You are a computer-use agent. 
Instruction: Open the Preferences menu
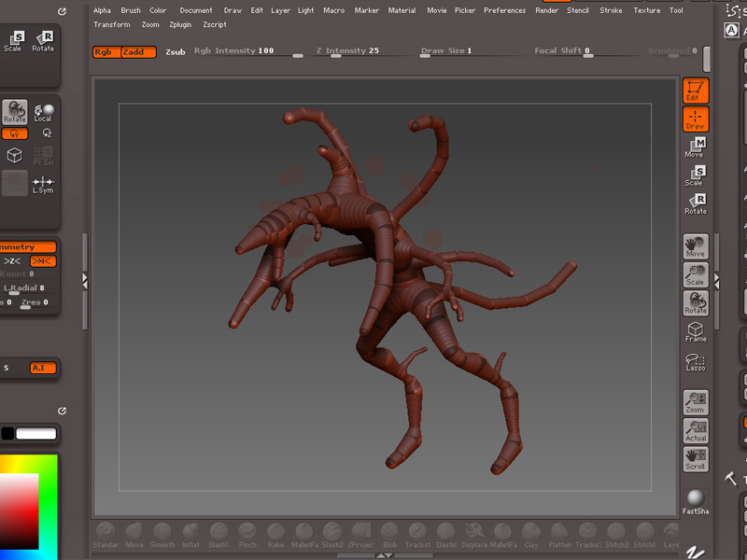pyautogui.click(x=504, y=10)
